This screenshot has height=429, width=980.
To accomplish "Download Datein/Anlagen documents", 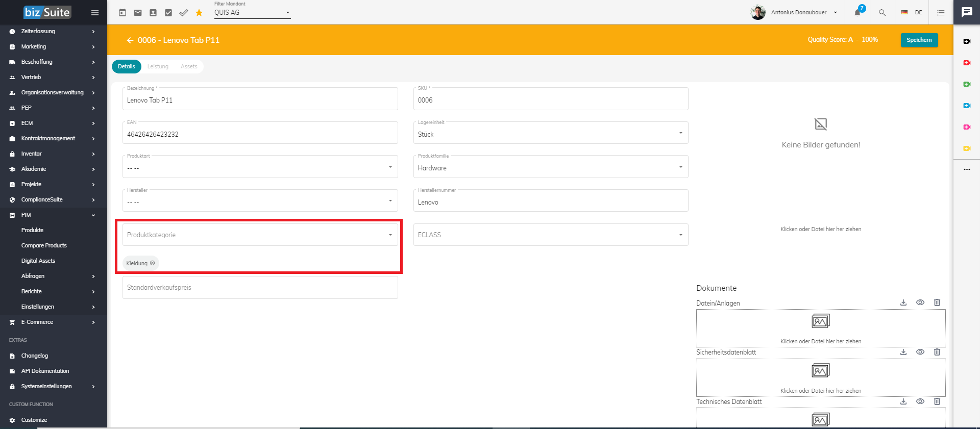I will [x=903, y=302].
